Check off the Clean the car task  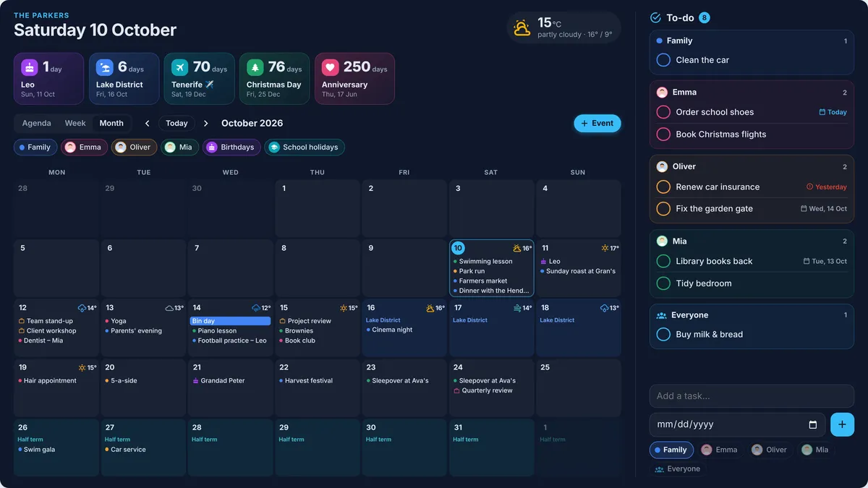663,61
